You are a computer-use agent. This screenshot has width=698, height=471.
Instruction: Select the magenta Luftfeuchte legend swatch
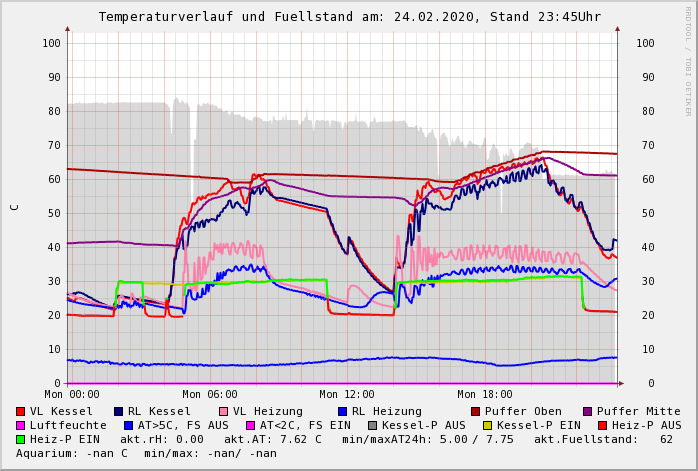[x=21, y=425]
